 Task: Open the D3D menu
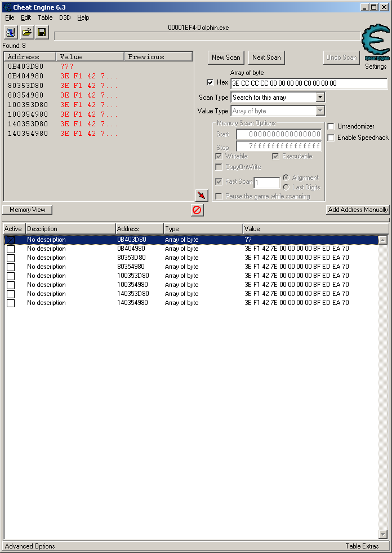(65, 17)
